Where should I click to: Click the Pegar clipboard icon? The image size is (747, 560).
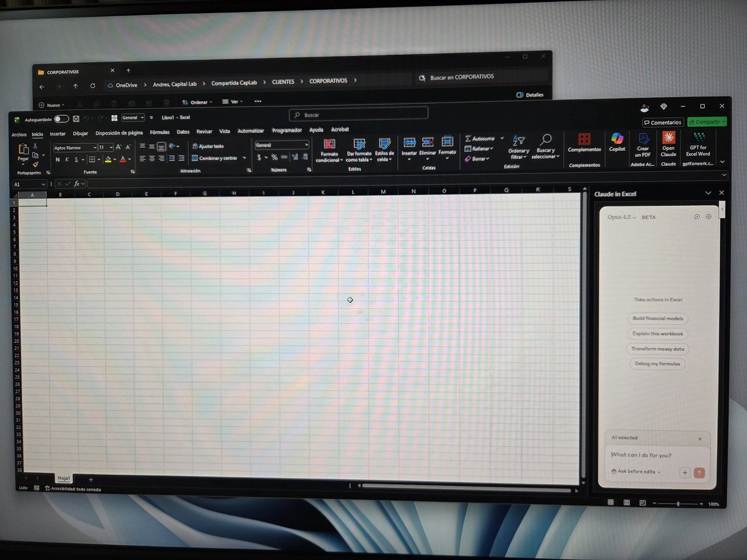[x=24, y=150]
